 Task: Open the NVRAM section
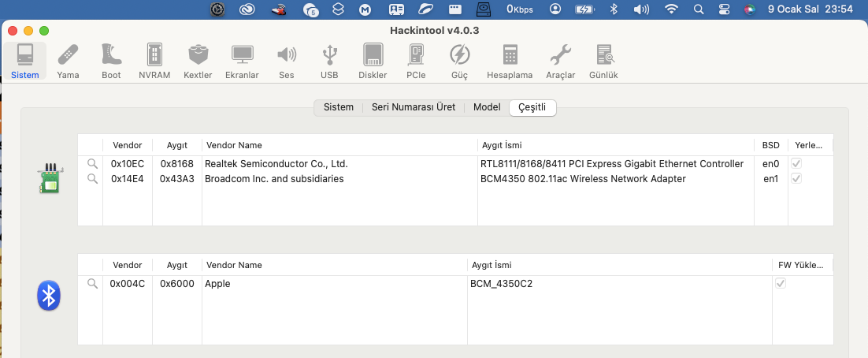(154, 62)
